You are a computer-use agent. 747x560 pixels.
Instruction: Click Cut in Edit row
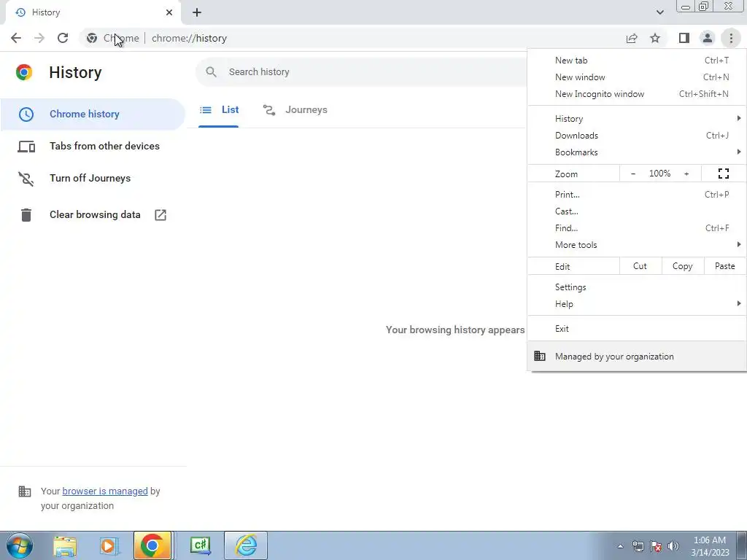[640, 266]
